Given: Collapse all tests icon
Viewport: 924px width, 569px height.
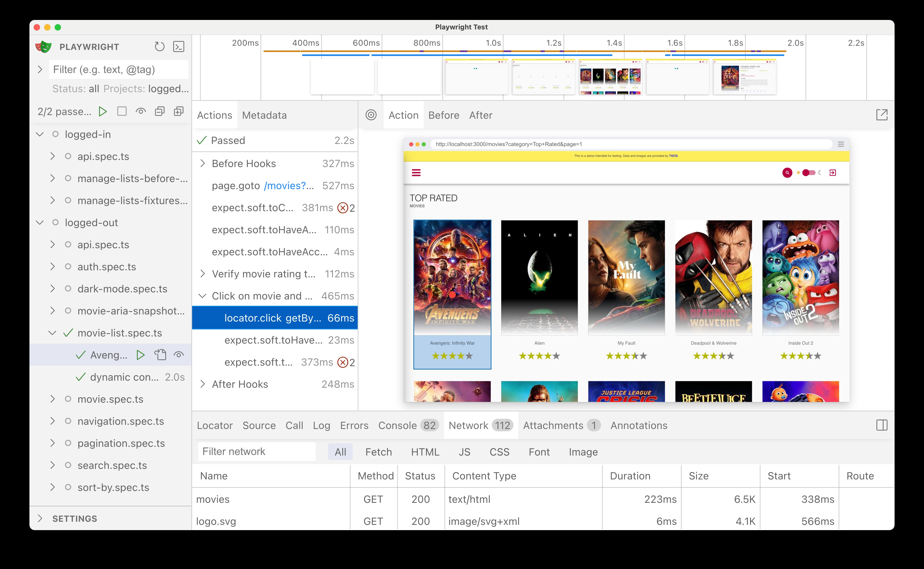Looking at the screenshot, I should coord(160,111).
